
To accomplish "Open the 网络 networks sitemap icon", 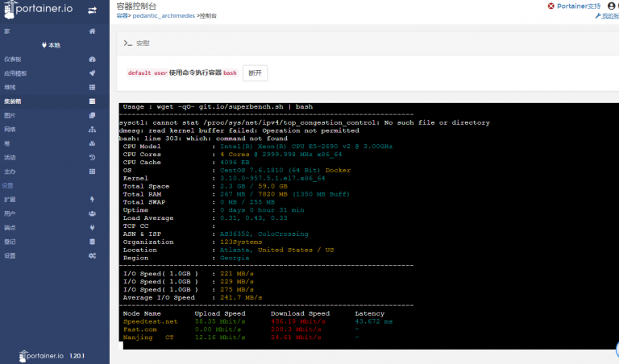I will pyautogui.click(x=93, y=129).
